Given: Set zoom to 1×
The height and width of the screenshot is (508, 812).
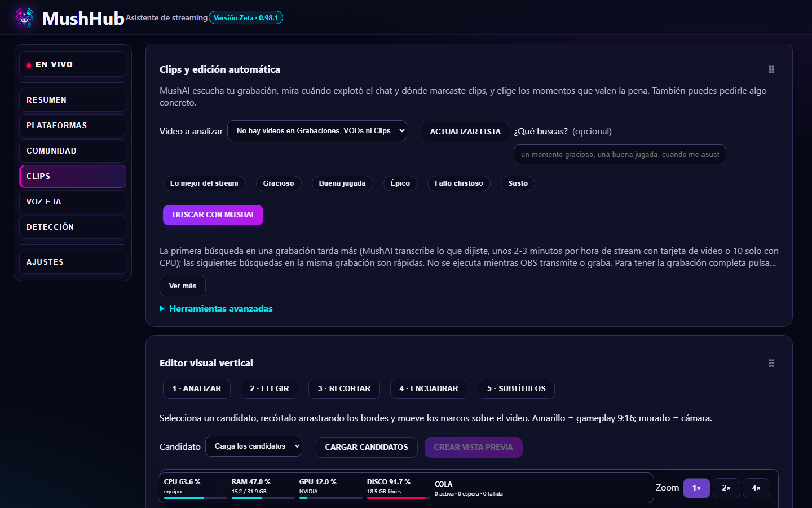Looking at the screenshot, I should (x=696, y=488).
